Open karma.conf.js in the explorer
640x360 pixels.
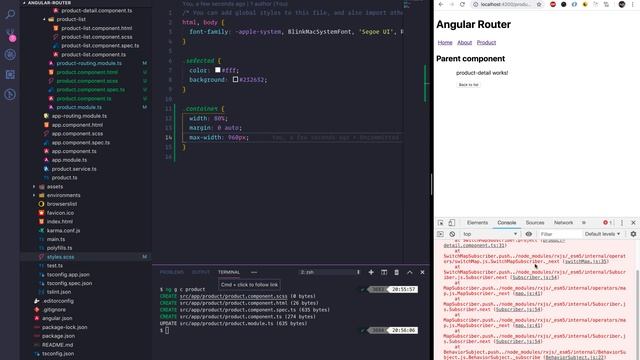coord(63,231)
